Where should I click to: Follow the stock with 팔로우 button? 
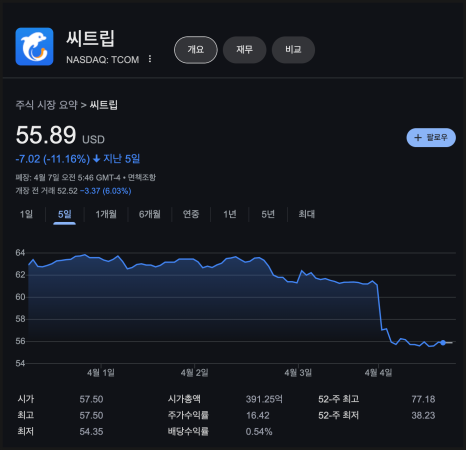coord(431,137)
